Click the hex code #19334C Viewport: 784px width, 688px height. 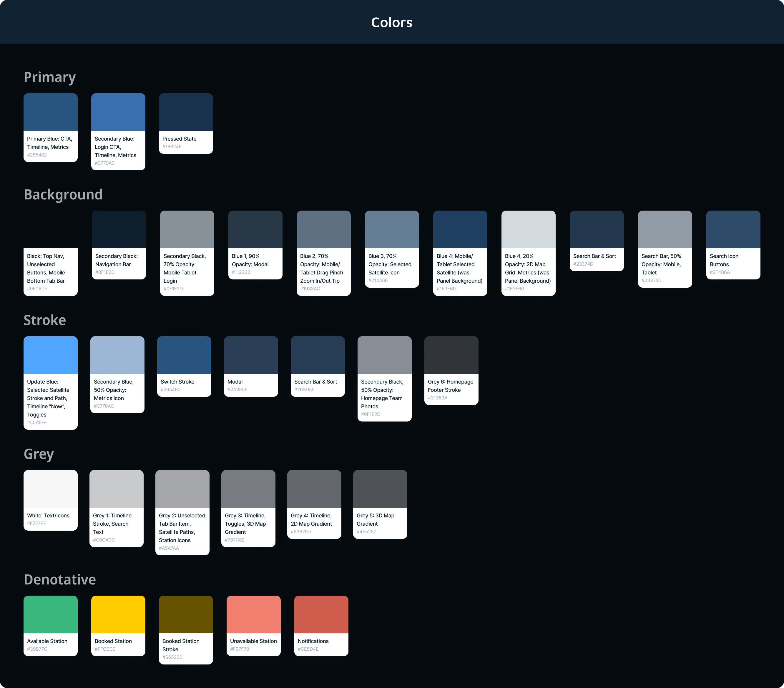click(x=310, y=289)
